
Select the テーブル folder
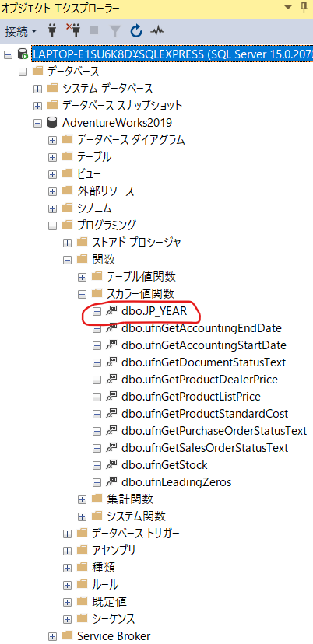[94, 157]
